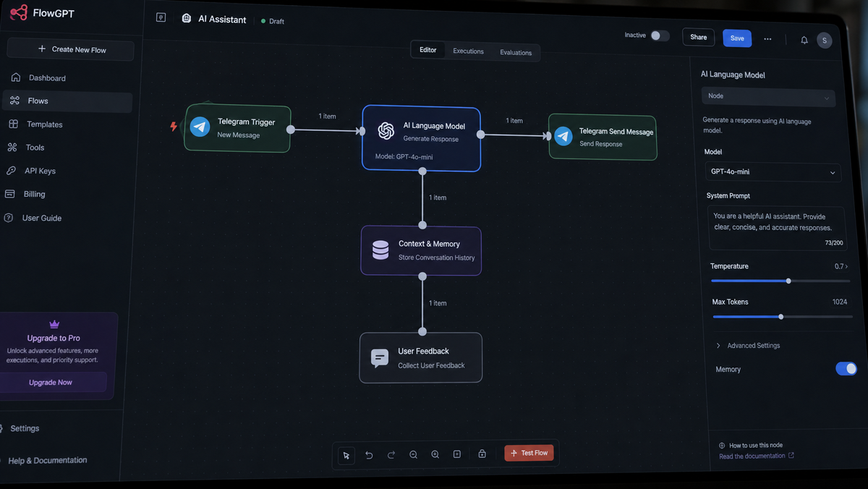
Task: Select the Context & Memory node
Action: 421,251
